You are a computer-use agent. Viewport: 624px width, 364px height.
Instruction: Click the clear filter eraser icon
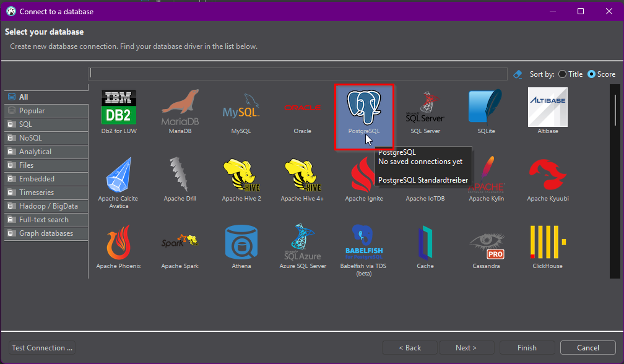pos(518,74)
